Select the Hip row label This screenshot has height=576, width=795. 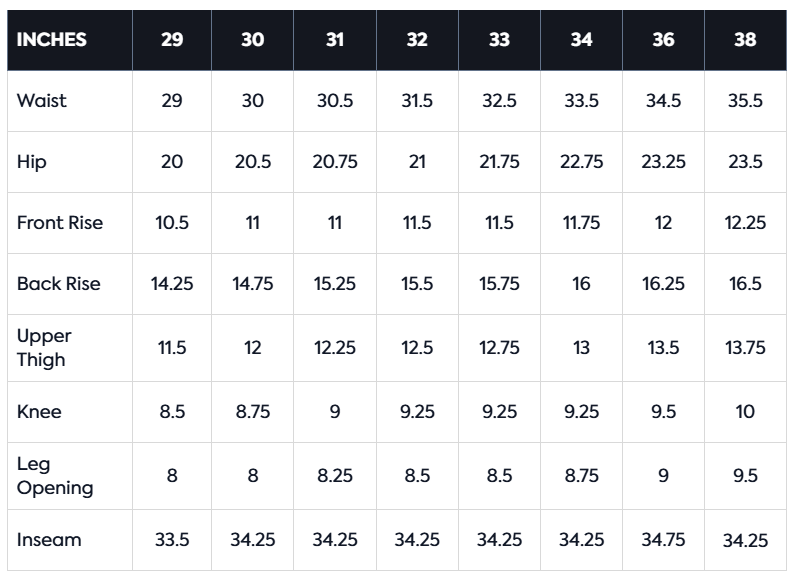click(32, 162)
